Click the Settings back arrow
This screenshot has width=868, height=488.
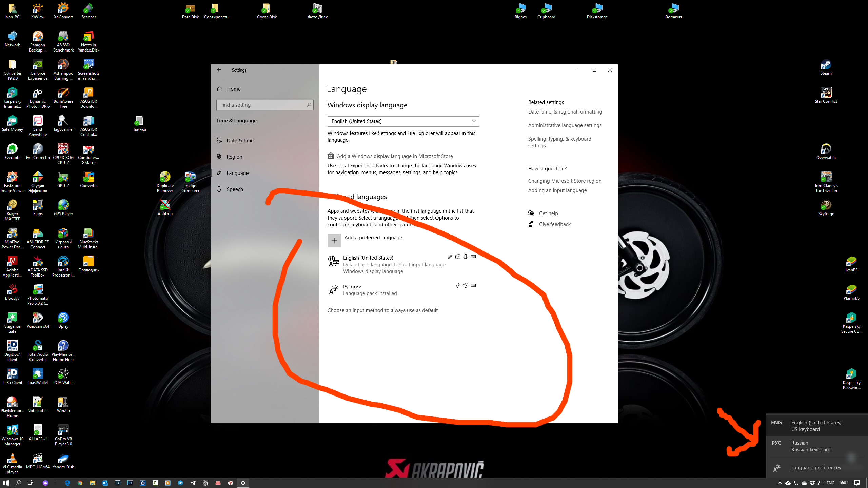pos(219,70)
